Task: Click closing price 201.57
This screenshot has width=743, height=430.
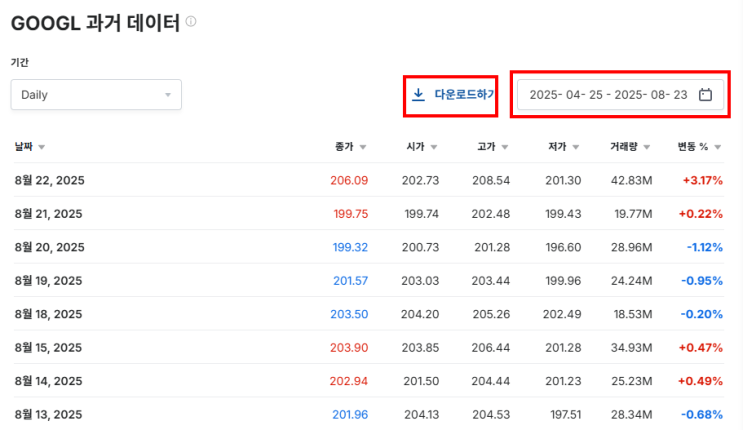Action: (x=351, y=281)
